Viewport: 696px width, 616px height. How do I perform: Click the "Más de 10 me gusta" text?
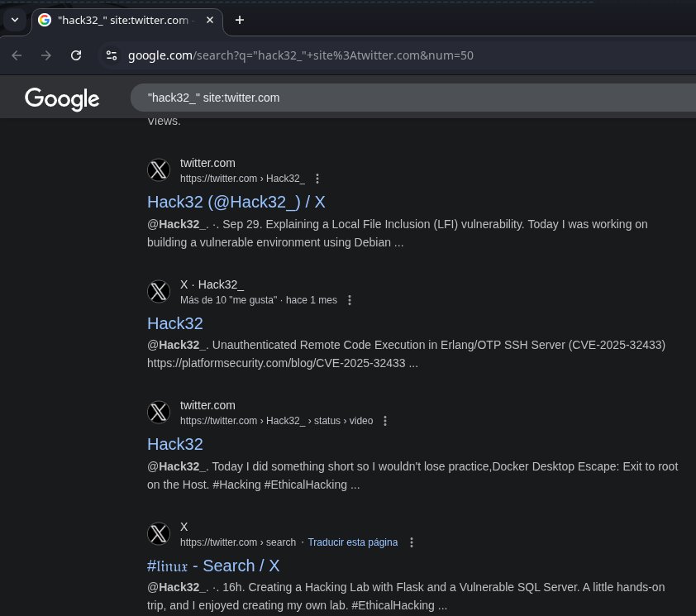[229, 300]
